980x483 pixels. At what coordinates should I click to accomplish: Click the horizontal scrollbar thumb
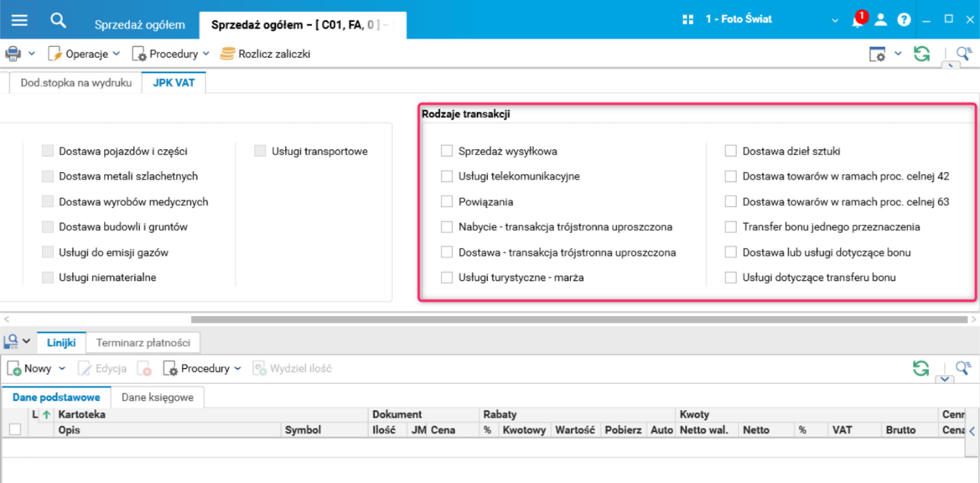click(x=579, y=319)
